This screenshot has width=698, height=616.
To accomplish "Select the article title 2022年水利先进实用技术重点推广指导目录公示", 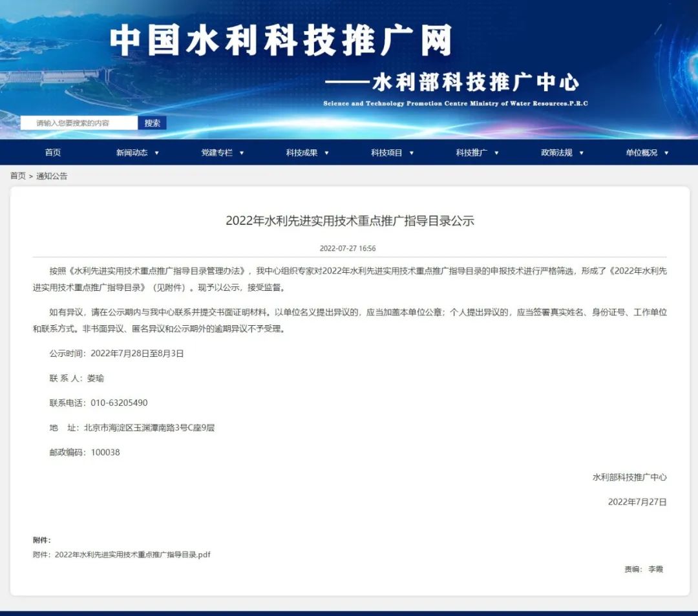I will 350,221.
